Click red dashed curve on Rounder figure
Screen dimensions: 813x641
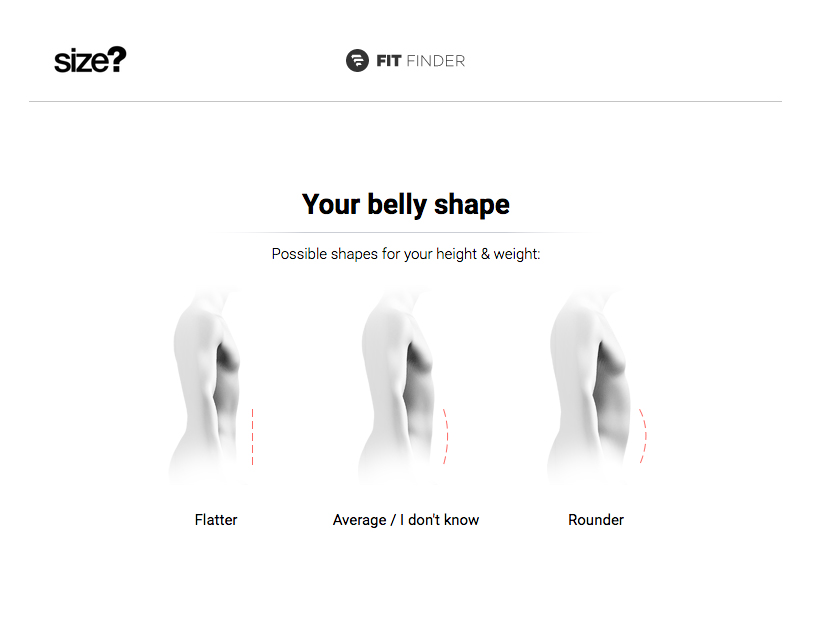coord(643,436)
